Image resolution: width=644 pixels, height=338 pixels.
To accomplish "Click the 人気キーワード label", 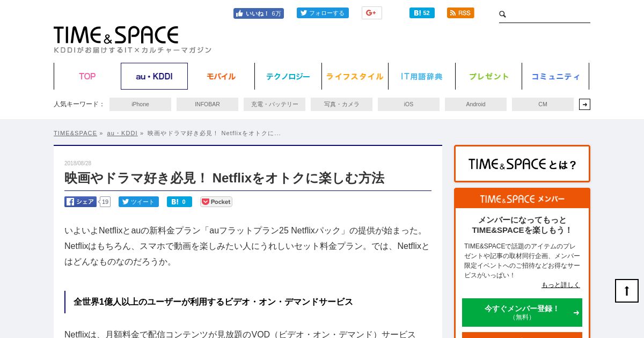I will point(79,104).
